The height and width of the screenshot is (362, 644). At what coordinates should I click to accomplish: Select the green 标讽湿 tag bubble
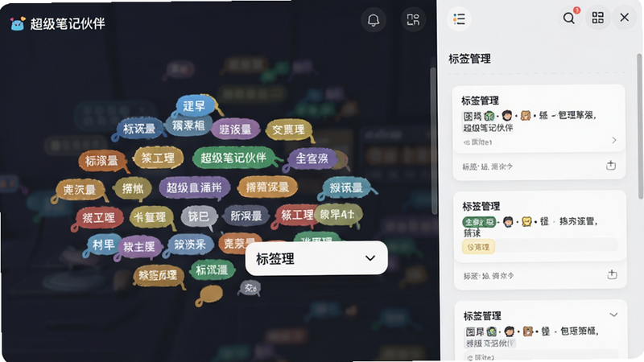click(x=212, y=269)
